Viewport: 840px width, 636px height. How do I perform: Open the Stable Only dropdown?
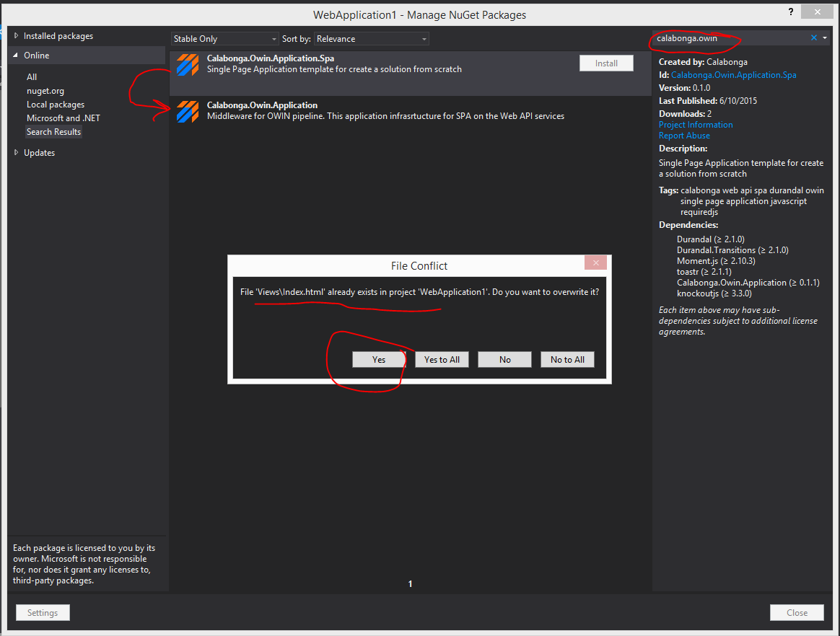click(x=225, y=38)
